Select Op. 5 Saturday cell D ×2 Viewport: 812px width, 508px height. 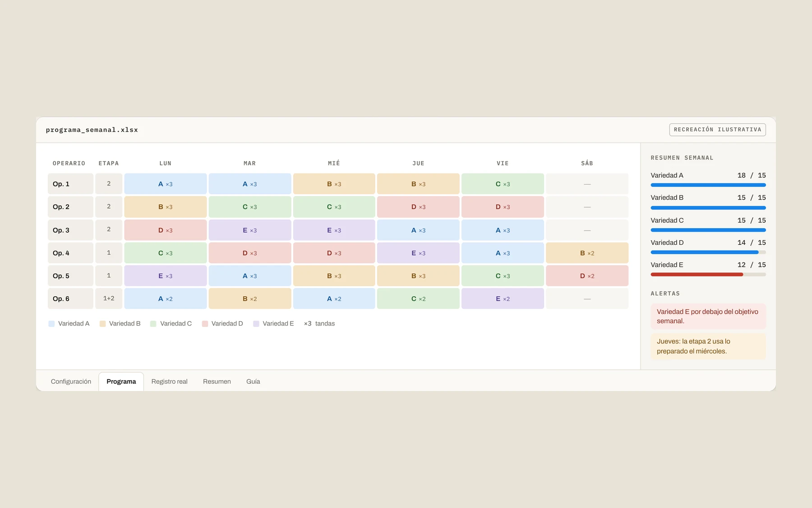(587, 276)
